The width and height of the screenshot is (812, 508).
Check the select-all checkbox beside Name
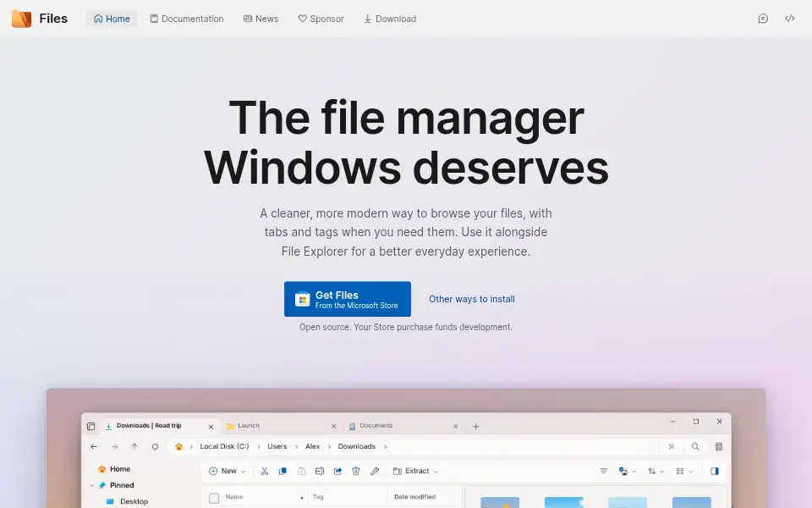point(214,499)
